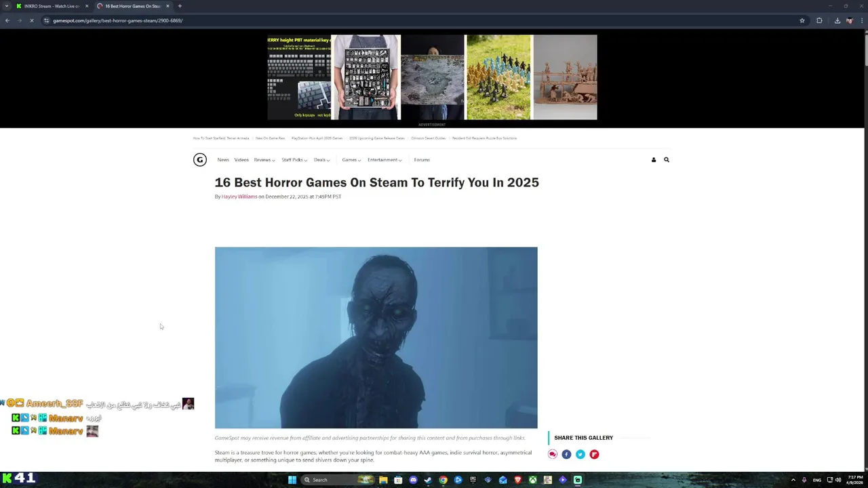Go back to previous page
This screenshot has width=868, height=488.
click(7, 20)
